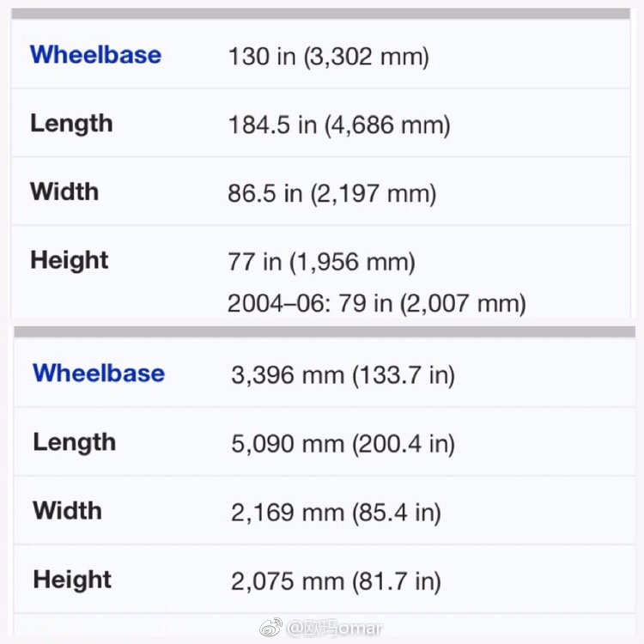Click the 5,090 mm (200.4 in) value
The height and width of the screenshot is (644, 644).
click(343, 444)
